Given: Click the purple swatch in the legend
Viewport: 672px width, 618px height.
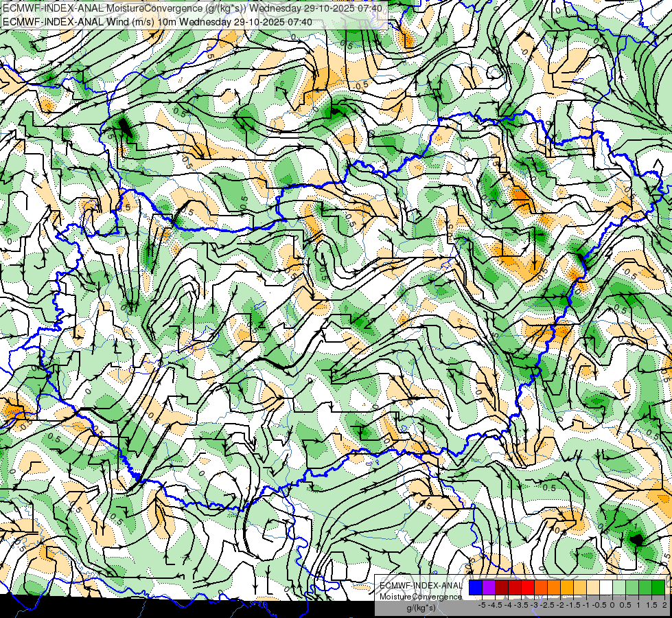Looking at the screenshot, I should coord(489,588).
